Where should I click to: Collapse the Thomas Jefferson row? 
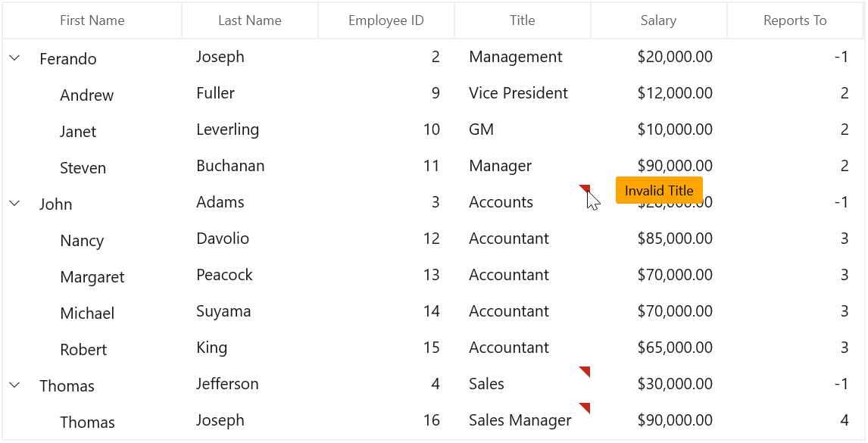(x=15, y=384)
